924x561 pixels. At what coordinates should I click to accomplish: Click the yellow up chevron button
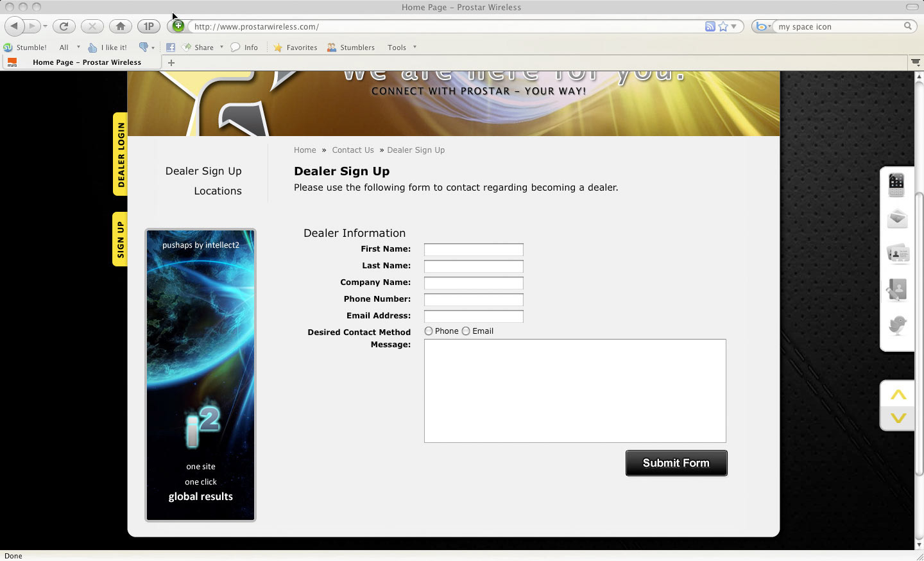[x=898, y=395]
